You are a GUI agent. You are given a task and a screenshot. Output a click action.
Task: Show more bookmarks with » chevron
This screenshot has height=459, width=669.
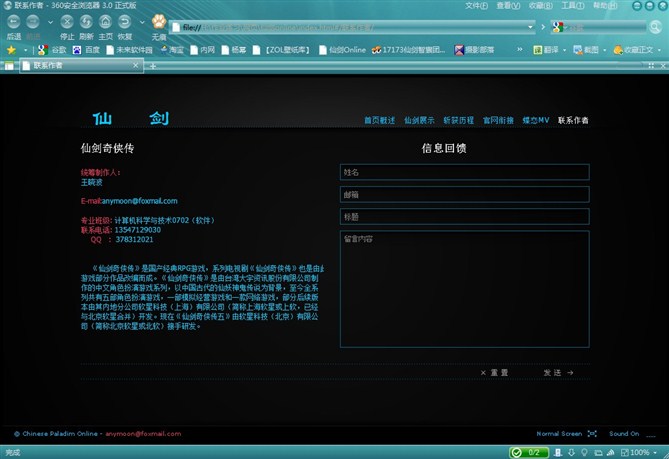pos(520,49)
